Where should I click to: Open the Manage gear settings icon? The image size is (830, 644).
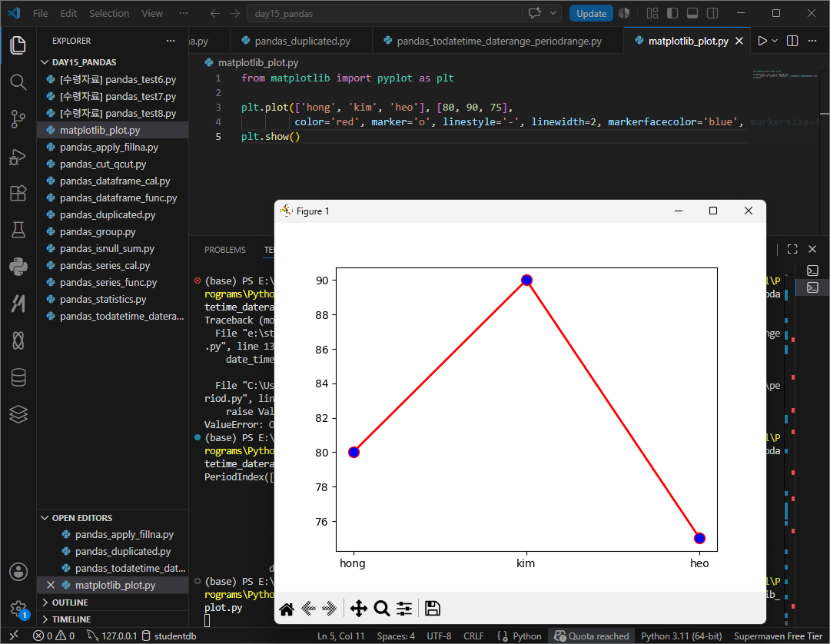point(18,609)
